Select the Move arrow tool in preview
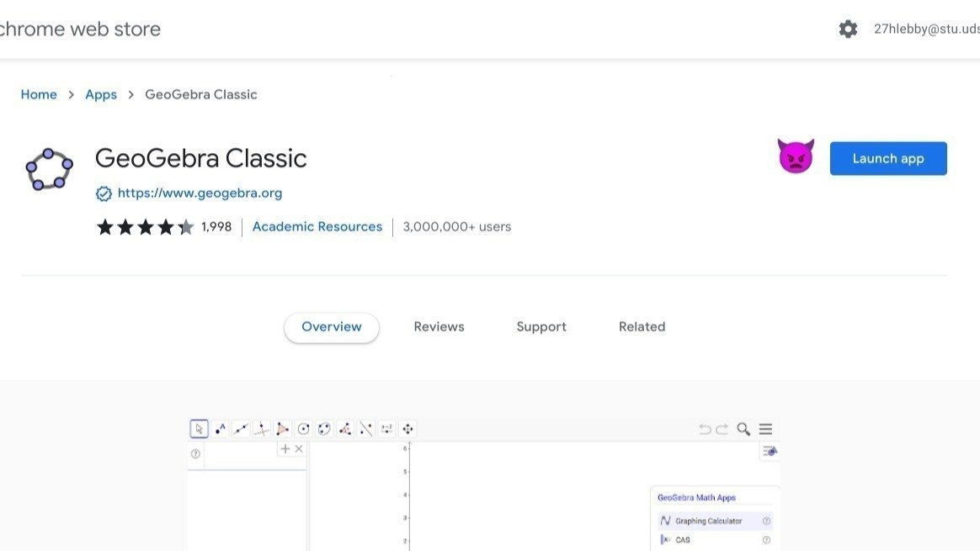Viewport: 980px width, 551px height. pyautogui.click(x=199, y=429)
